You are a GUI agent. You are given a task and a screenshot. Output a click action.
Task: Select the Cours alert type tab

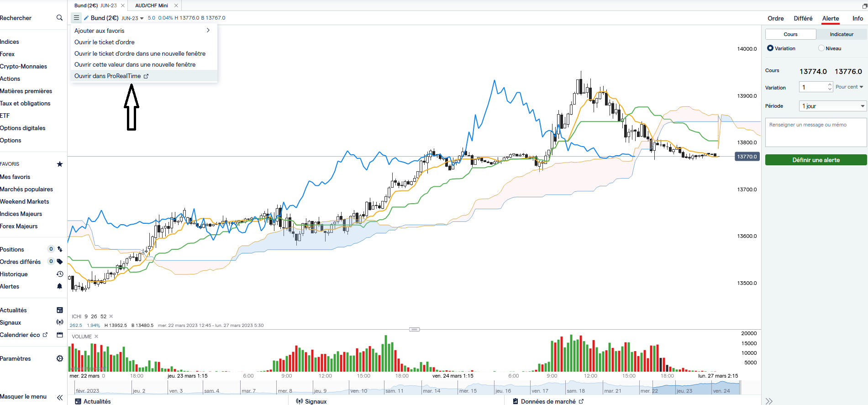[791, 34]
